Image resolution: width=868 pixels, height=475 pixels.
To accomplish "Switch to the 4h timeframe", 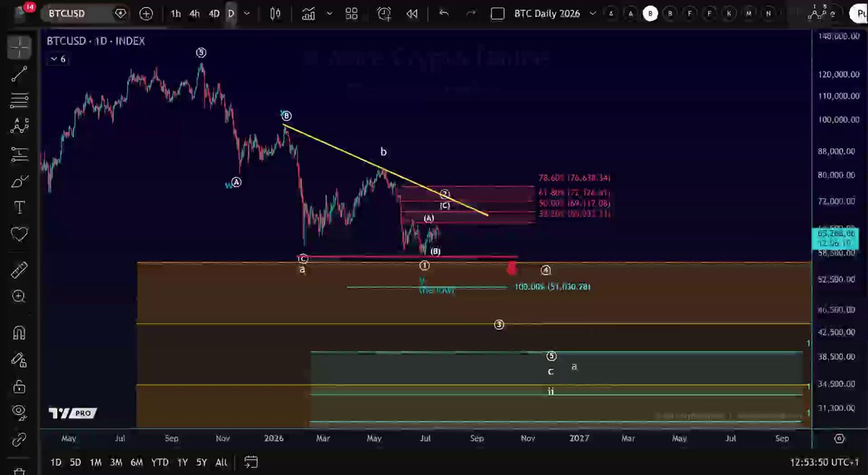I will click(x=195, y=13).
